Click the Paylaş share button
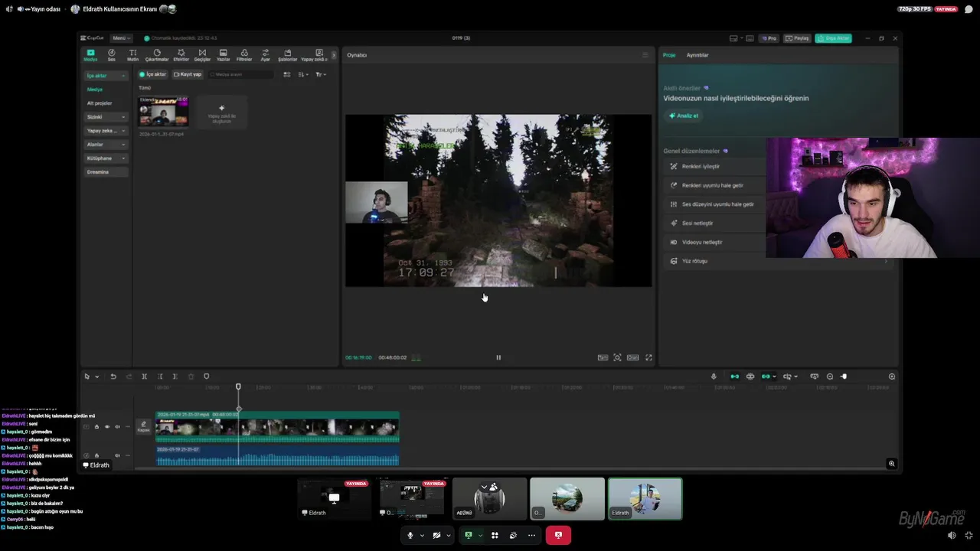This screenshot has width=980, height=551. coord(798,38)
